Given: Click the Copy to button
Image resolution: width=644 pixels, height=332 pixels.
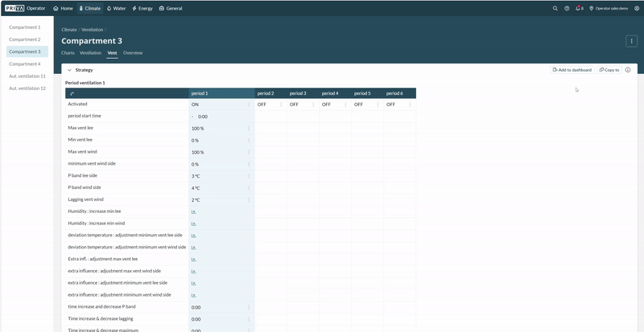Looking at the screenshot, I should pyautogui.click(x=609, y=70).
